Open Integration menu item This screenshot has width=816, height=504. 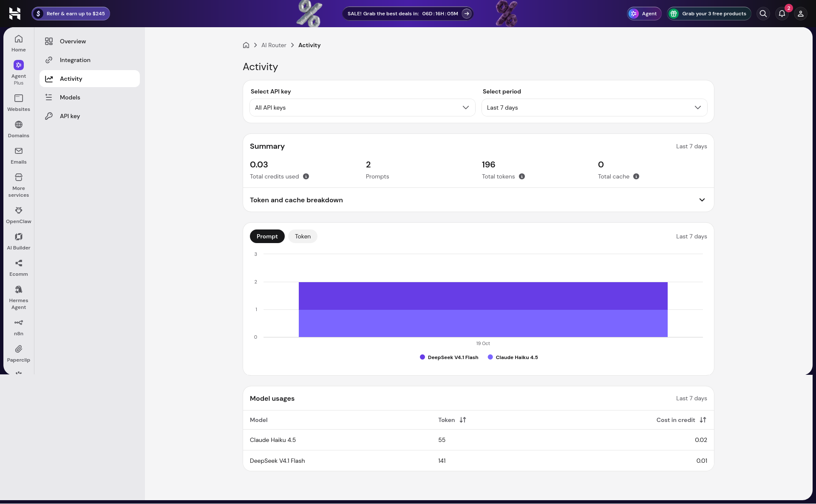(90, 60)
